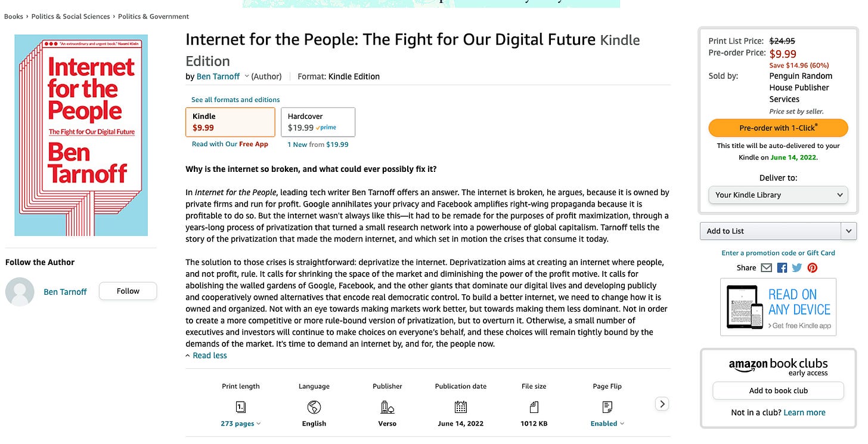Open the Politics & Government breadcrumb
This screenshot has width=868, height=444.
tap(153, 16)
